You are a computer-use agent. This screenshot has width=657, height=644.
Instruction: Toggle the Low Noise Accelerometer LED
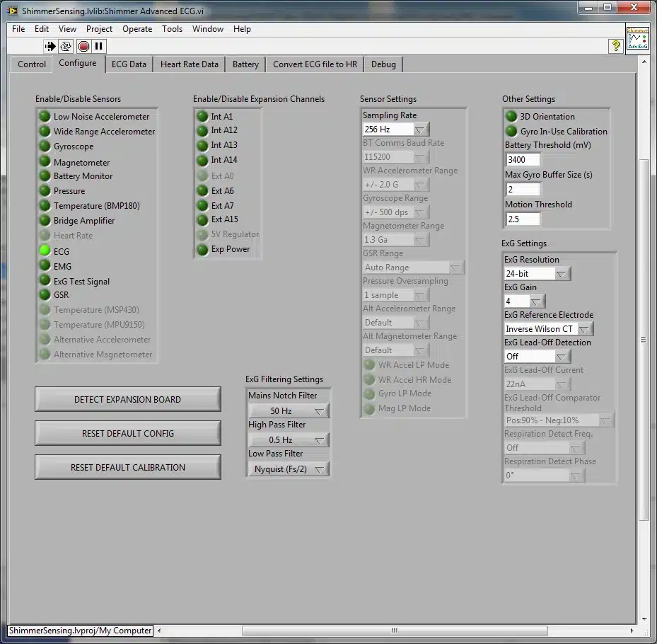[45, 116]
